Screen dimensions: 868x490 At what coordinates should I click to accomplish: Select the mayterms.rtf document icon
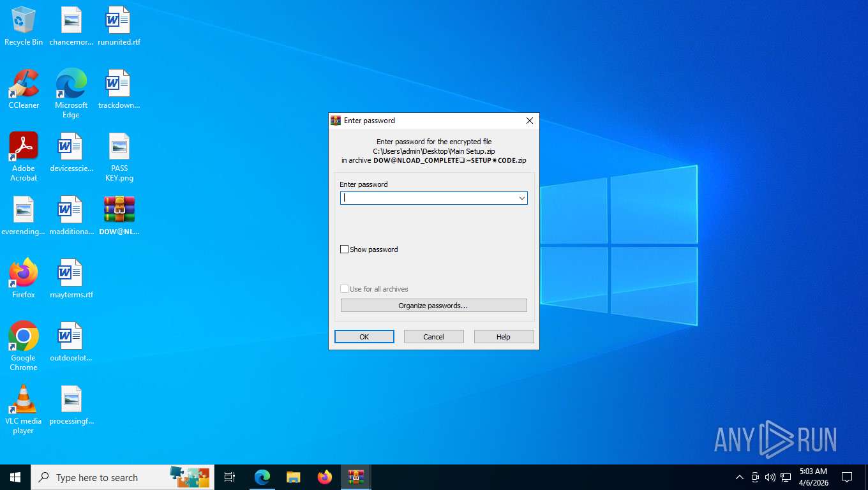point(71,279)
